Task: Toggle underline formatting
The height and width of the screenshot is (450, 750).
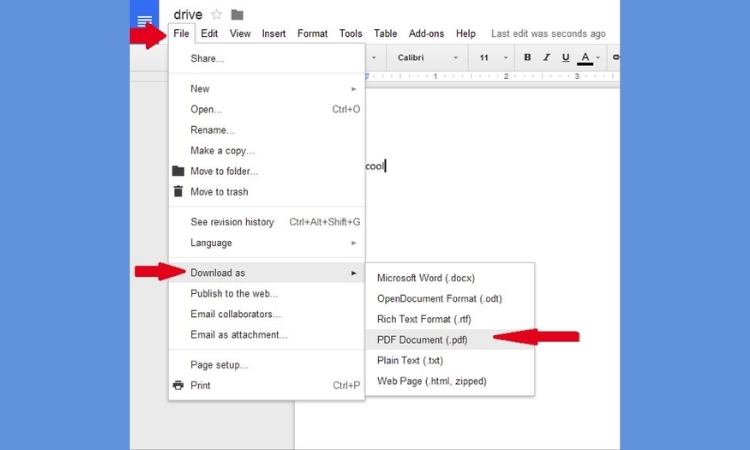Action: [565, 57]
